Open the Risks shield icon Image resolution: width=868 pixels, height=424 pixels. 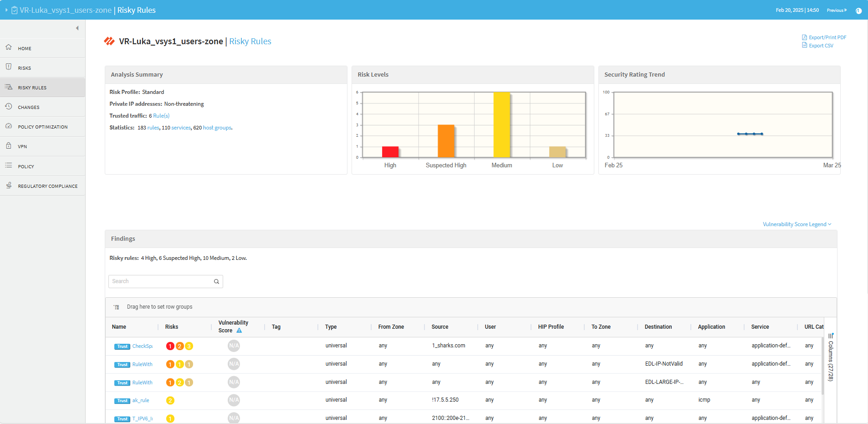tap(9, 67)
